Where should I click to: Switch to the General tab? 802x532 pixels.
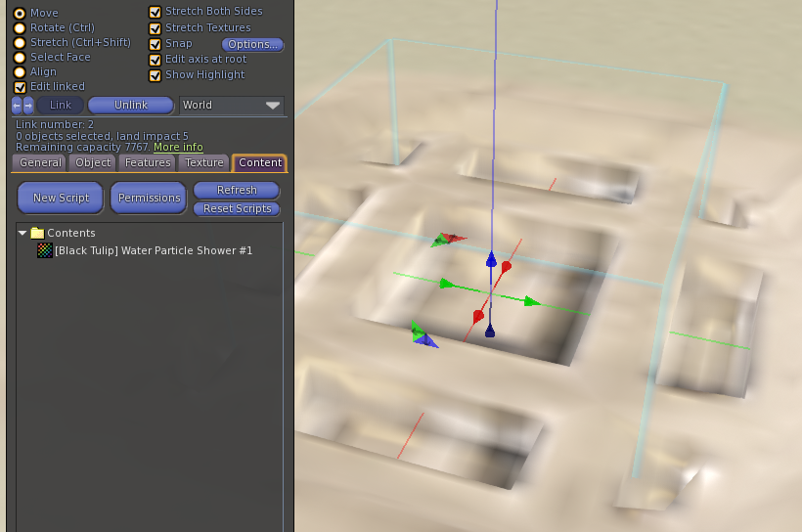click(x=40, y=162)
